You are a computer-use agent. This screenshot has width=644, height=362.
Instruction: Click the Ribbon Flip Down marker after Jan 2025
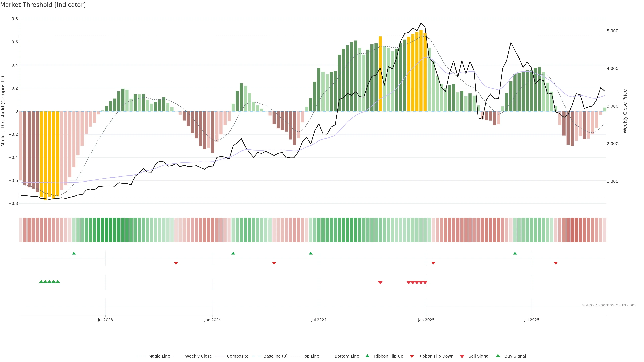click(x=433, y=263)
